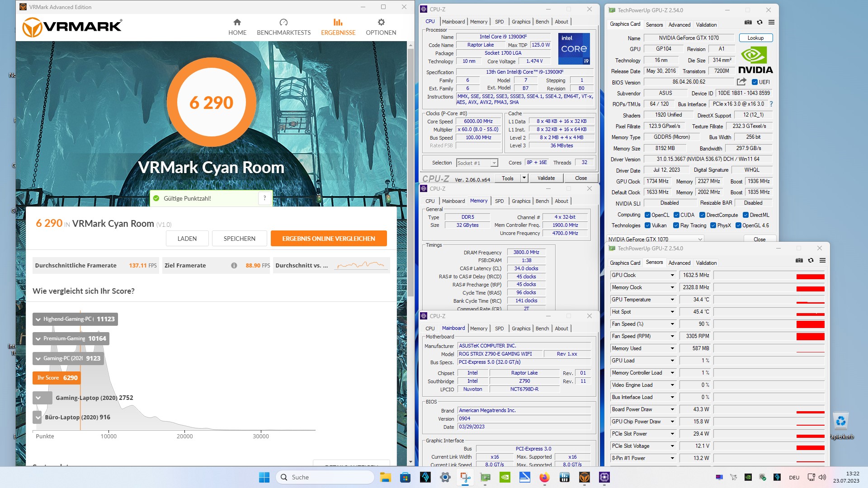Open the NVIDIA app from the taskbar

505,477
